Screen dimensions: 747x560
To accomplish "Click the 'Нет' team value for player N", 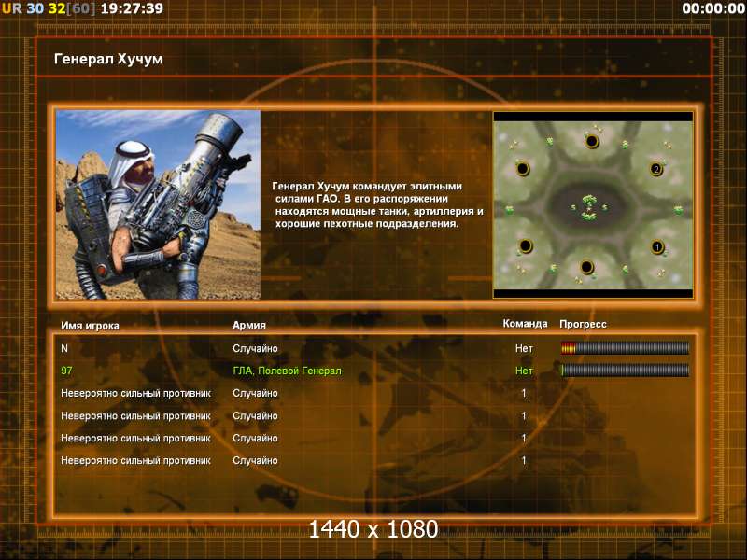I will tap(524, 348).
